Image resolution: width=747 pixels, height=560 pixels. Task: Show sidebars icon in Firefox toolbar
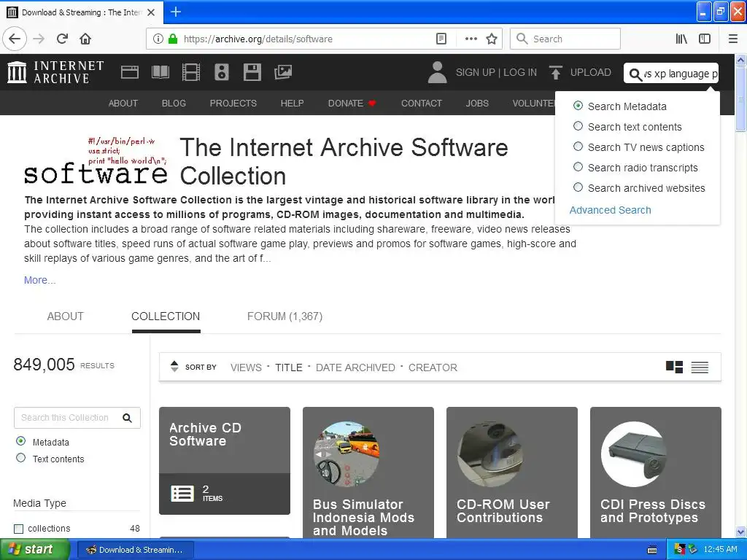[x=705, y=39]
